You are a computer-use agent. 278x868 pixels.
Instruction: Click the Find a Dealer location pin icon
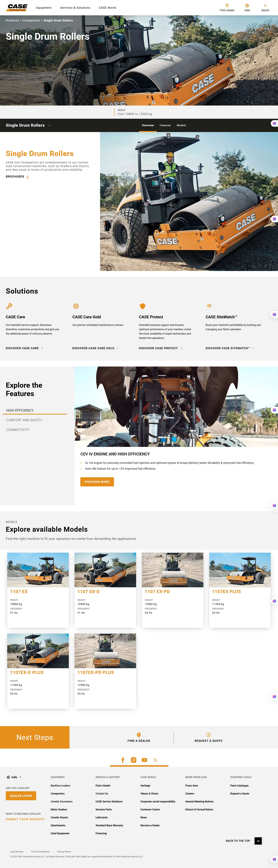227,5
